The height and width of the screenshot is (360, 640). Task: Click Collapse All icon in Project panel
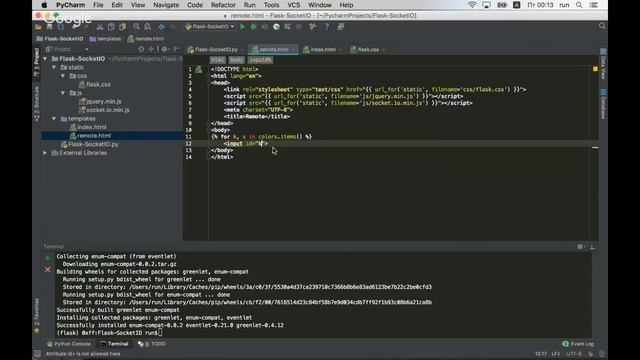coord(151,49)
